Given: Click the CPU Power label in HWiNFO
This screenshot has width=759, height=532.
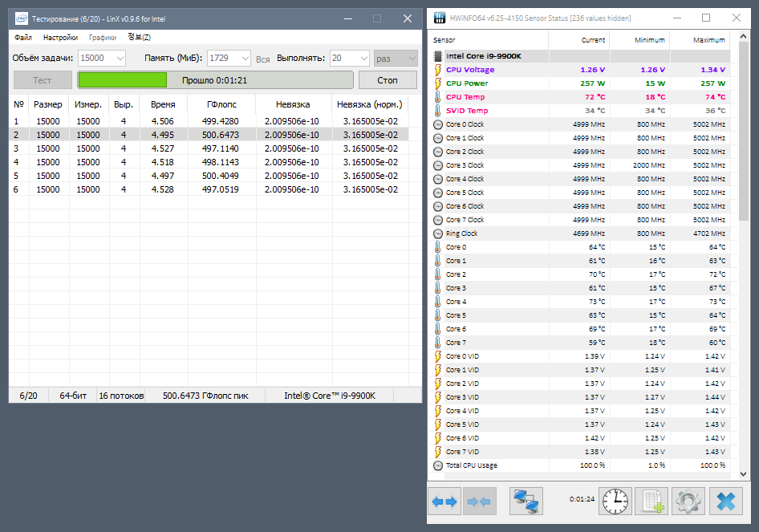Looking at the screenshot, I should [x=467, y=83].
